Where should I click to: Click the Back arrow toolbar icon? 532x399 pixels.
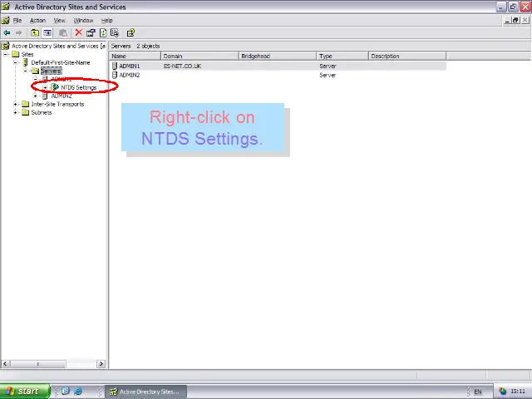tap(7, 33)
